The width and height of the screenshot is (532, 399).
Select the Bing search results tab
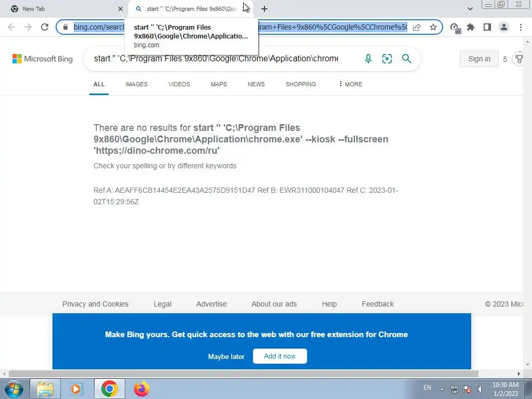point(190,9)
